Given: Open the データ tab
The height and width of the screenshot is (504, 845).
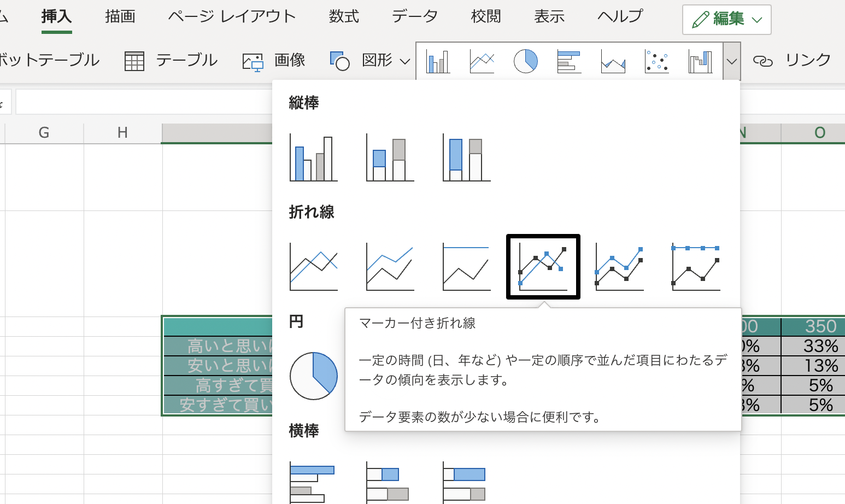Looking at the screenshot, I should coord(415,16).
